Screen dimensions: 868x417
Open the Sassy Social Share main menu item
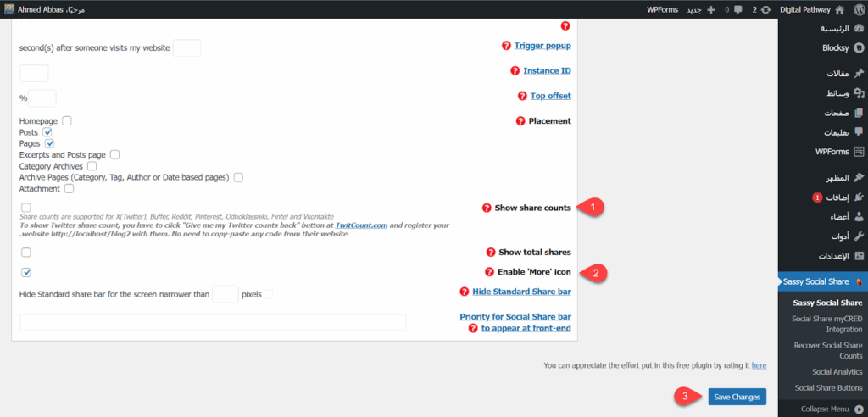pyautogui.click(x=822, y=281)
